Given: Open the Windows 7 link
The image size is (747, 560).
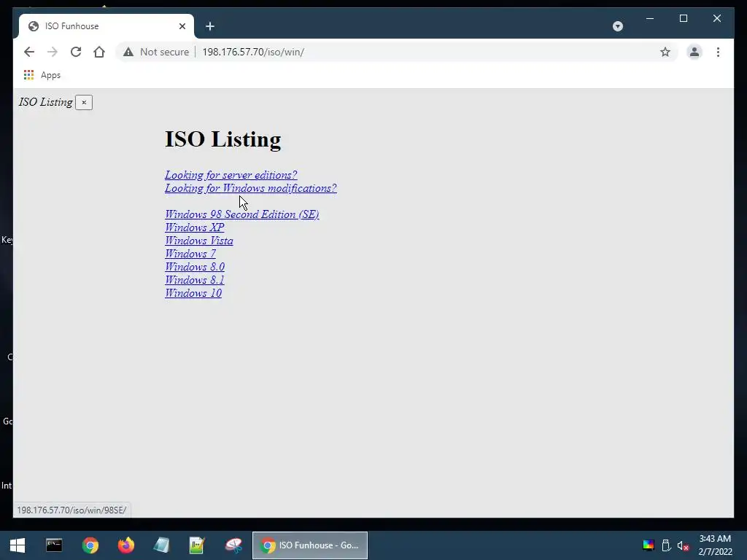Looking at the screenshot, I should [190, 254].
